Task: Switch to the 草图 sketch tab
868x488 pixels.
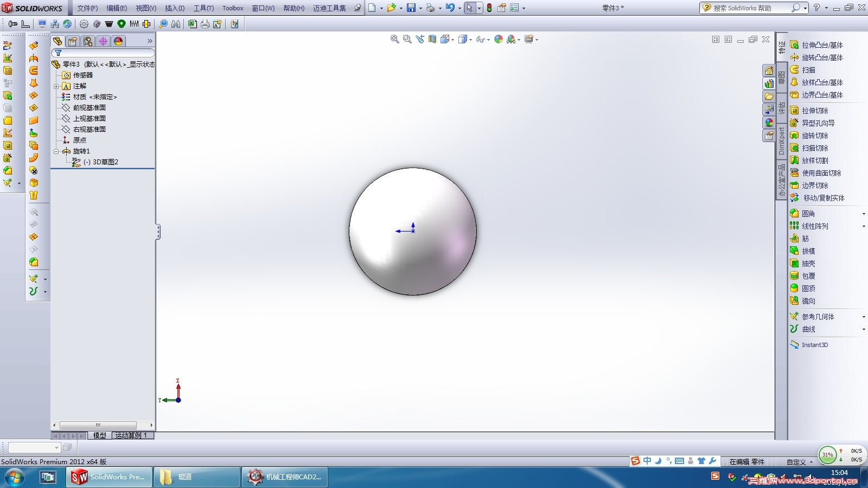Action: 782,78
